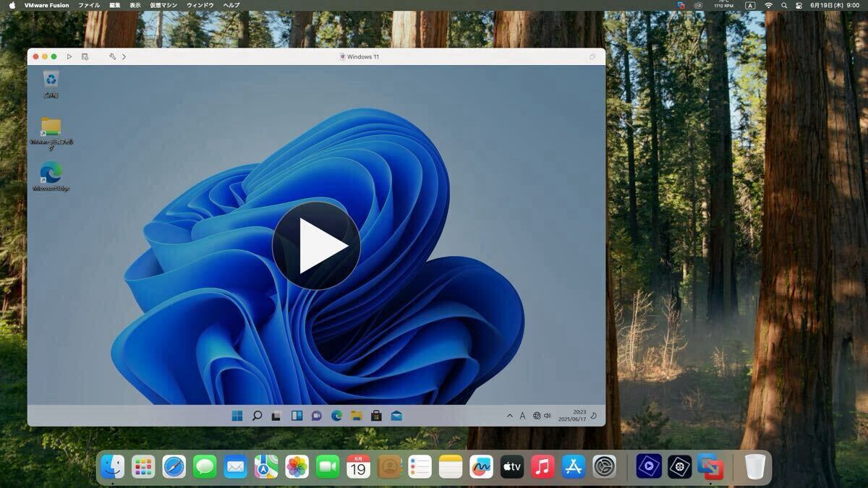868x488 pixels.
Task: Open the 仮想マシン menu
Action: pos(163,5)
